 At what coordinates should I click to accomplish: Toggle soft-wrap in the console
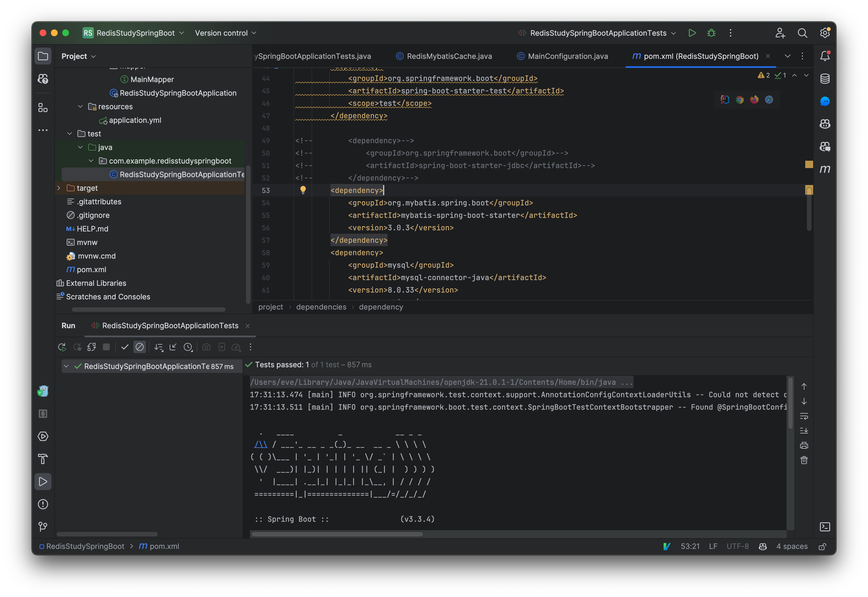[x=804, y=416]
